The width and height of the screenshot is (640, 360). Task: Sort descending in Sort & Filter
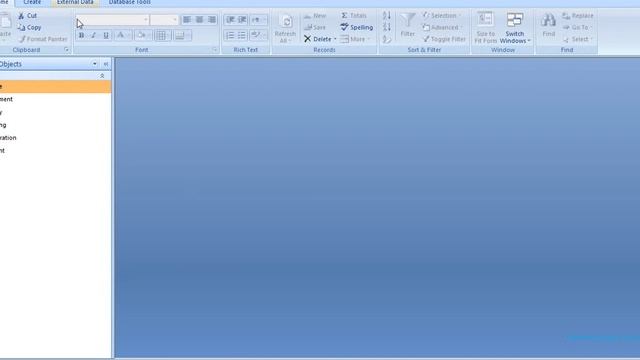coord(387,27)
